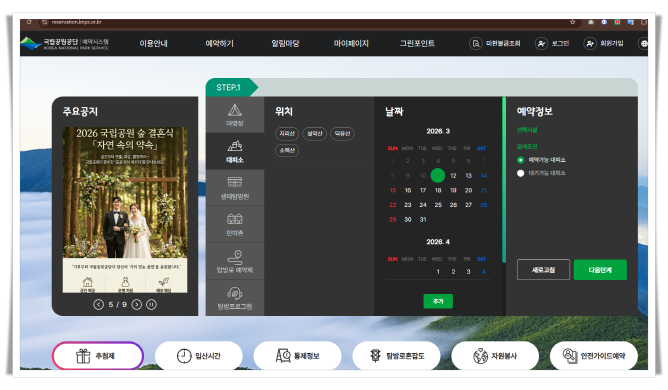Open the 그린포인트 menu
The width and height of the screenshot is (668, 390).
[417, 43]
